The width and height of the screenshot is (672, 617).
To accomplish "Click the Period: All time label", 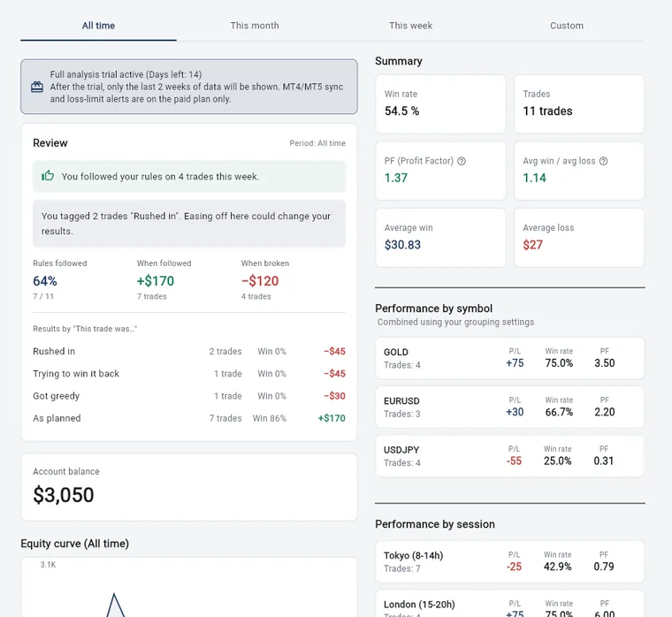I will tap(317, 143).
